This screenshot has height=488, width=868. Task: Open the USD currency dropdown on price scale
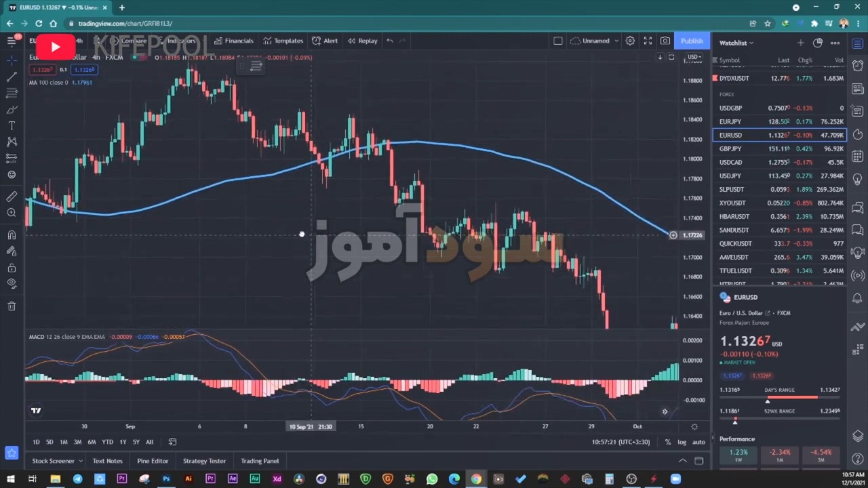[694, 57]
